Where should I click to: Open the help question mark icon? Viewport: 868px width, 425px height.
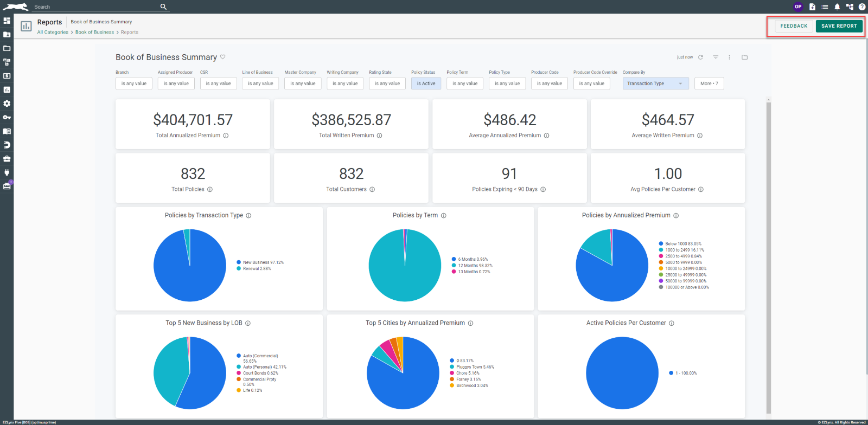[x=862, y=7]
